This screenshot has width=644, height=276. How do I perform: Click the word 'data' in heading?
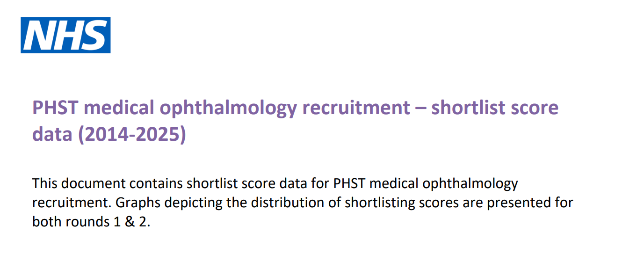click(x=52, y=135)
